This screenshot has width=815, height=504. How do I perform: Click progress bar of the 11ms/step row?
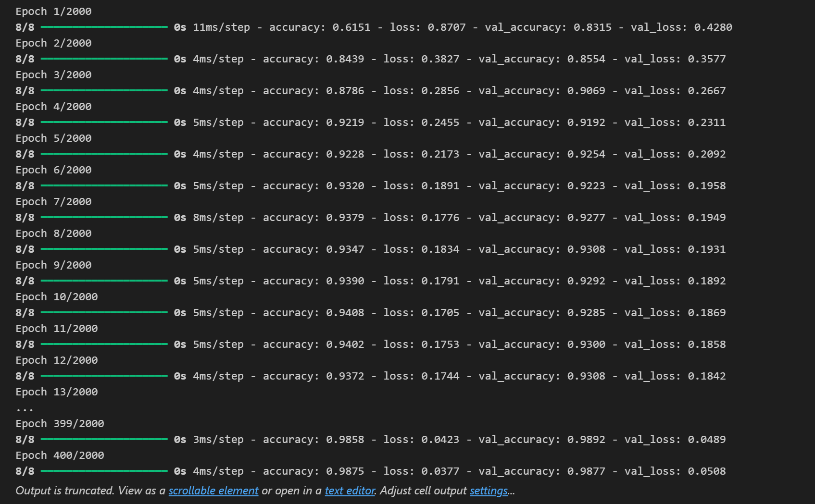(x=104, y=27)
